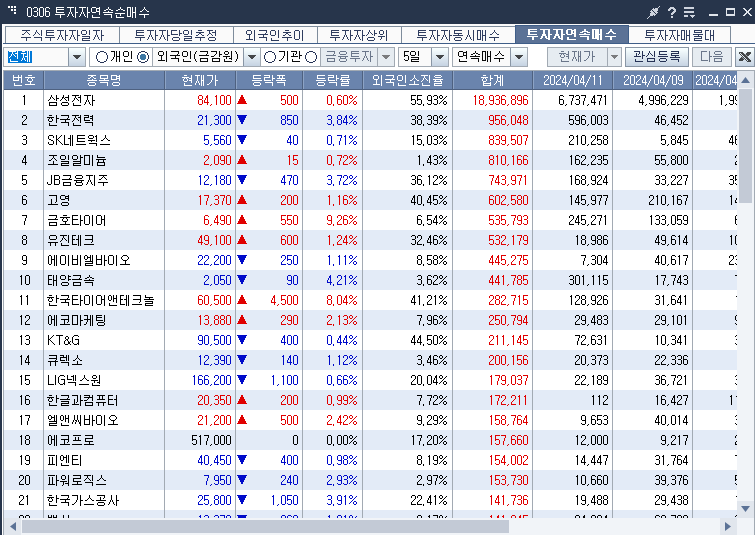The height and width of the screenshot is (535, 755).
Task: Expand the 외국인(금감원) dropdown arrow
Action: pyautogui.click(x=251, y=57)
